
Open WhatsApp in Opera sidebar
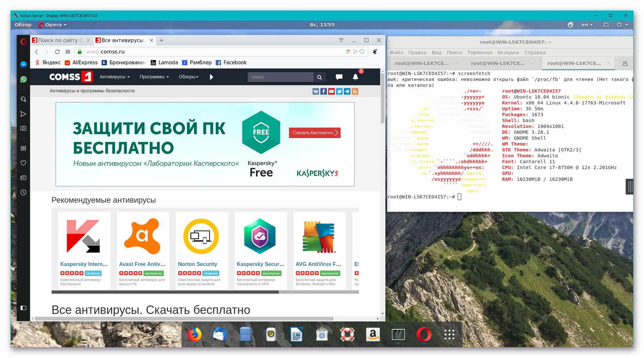(x=24, y=79)
